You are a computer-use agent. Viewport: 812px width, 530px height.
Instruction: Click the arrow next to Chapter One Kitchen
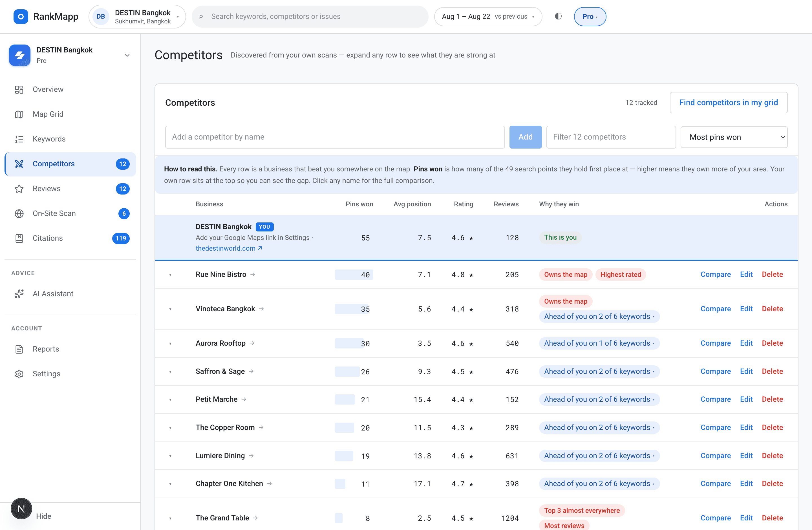(270, 483)
